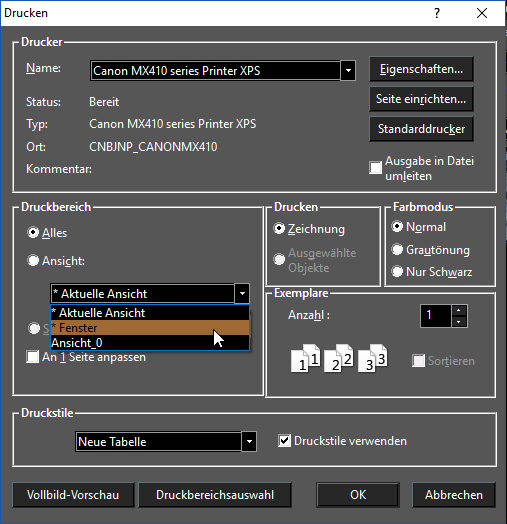The width and height of the screenshot is (507, 524).
Task: Click the location text 'CNBJNP_CANONMX410'
Action: (153, 147)
